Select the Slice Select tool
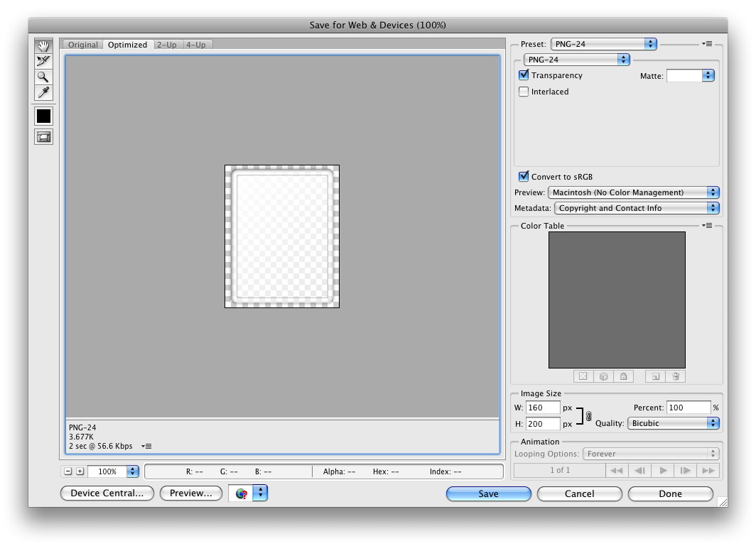Screen dimensions: 756x546 [43, 62]
